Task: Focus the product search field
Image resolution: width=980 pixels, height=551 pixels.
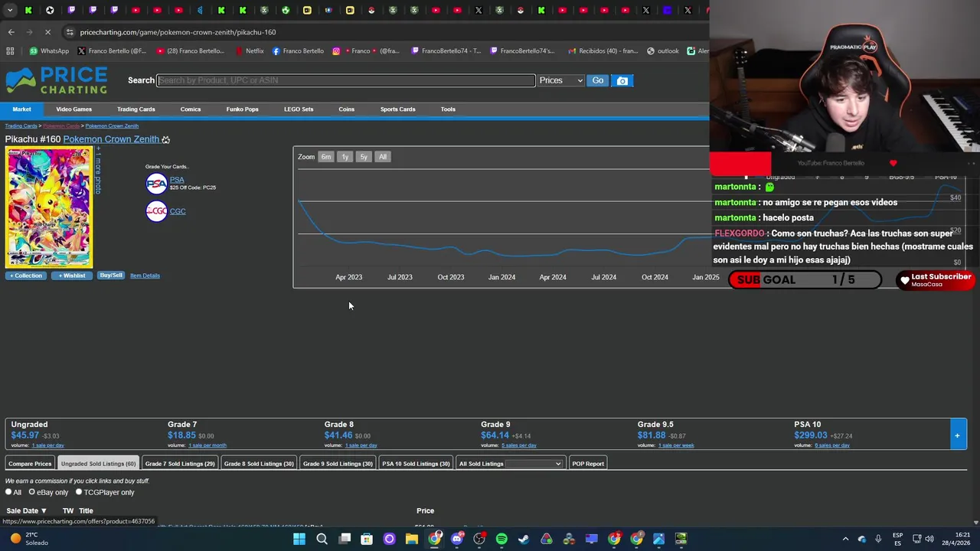Action: [346, 80]
